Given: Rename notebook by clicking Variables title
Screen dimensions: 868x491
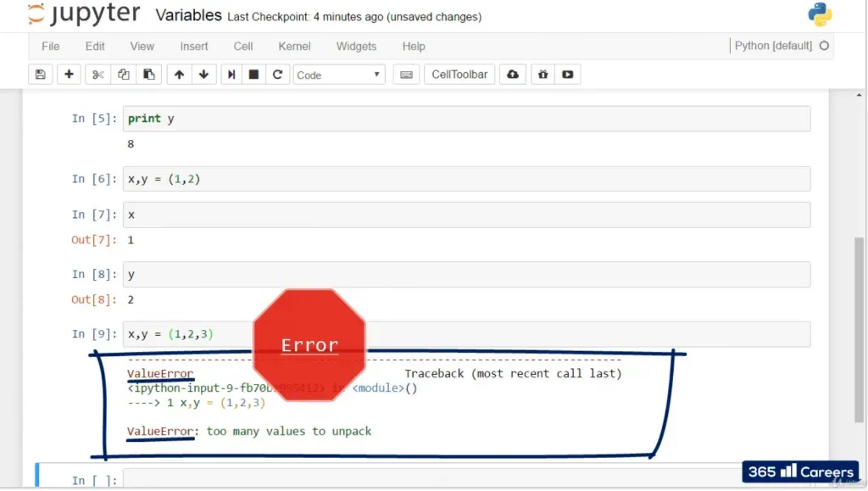Looking at the screenshot, I should (188, 16).
